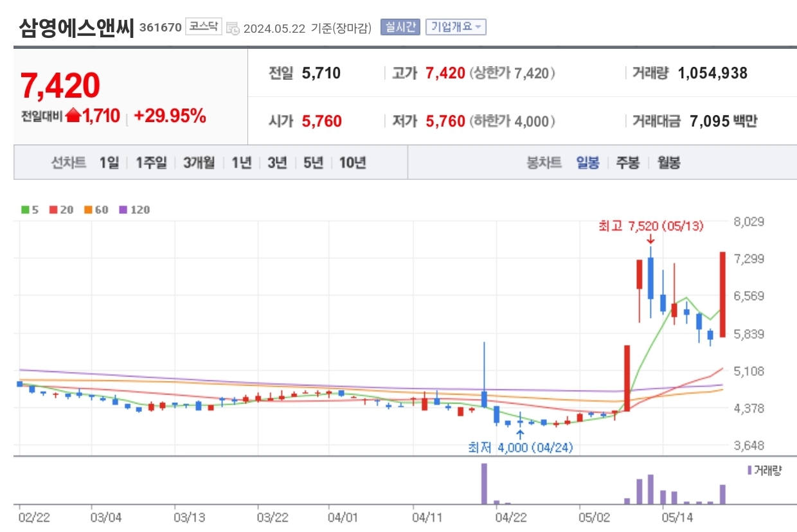
Task: Click the 최저 4,000 (04/24) annotation
Action: click(520, 447)
